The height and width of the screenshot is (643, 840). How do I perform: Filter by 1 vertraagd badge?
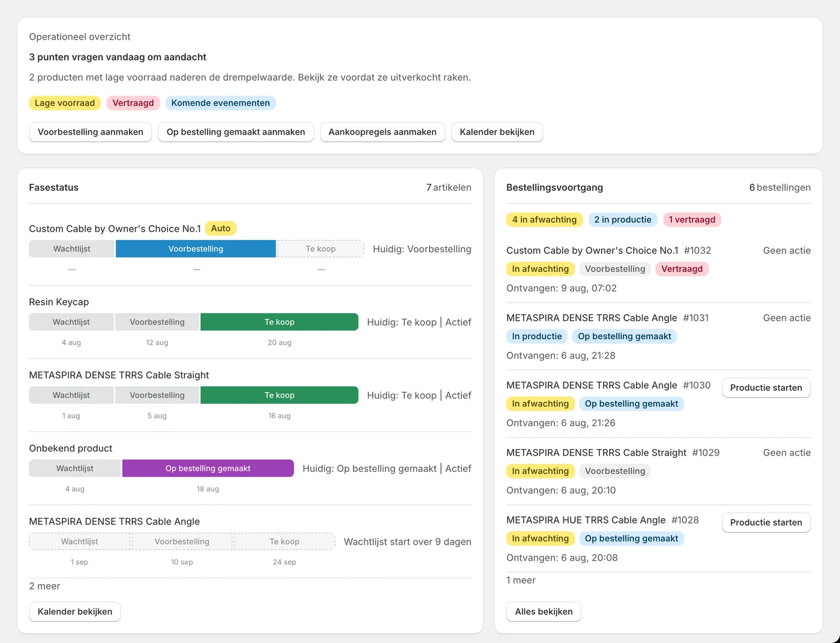tap(692, 220)
